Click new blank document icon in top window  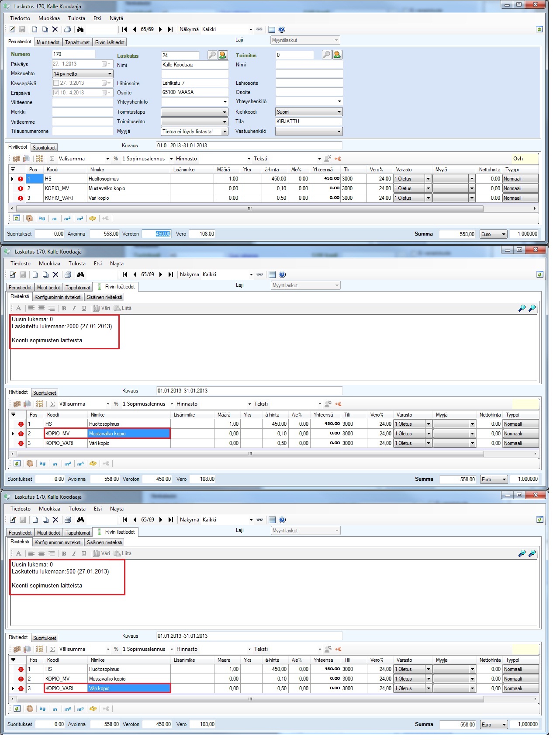(x=35, y=29)
